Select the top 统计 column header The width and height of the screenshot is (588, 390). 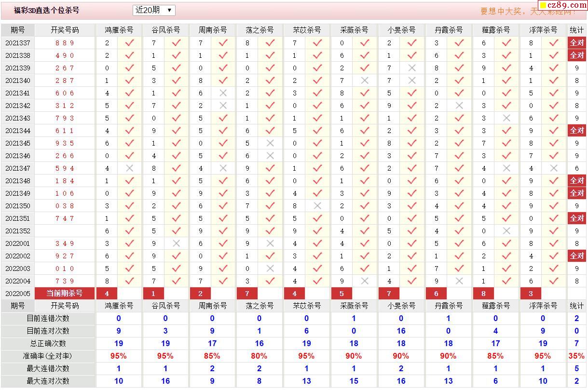coord(577,30)
